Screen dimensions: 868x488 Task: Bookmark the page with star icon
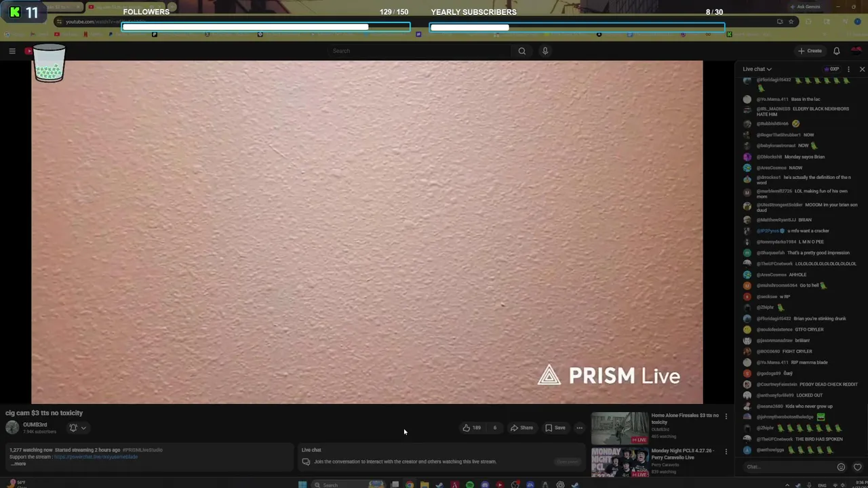791,22
